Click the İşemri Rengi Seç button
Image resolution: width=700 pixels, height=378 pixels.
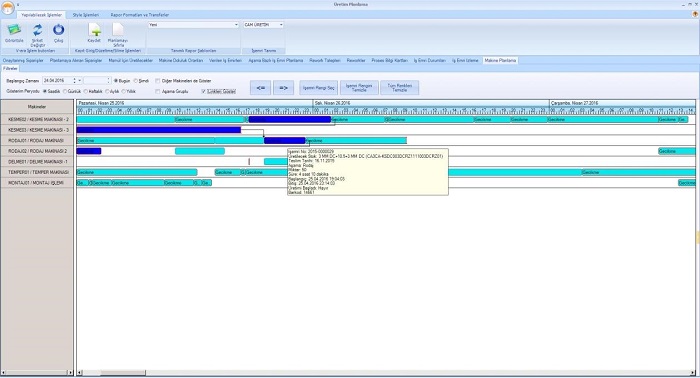[318, 88]
